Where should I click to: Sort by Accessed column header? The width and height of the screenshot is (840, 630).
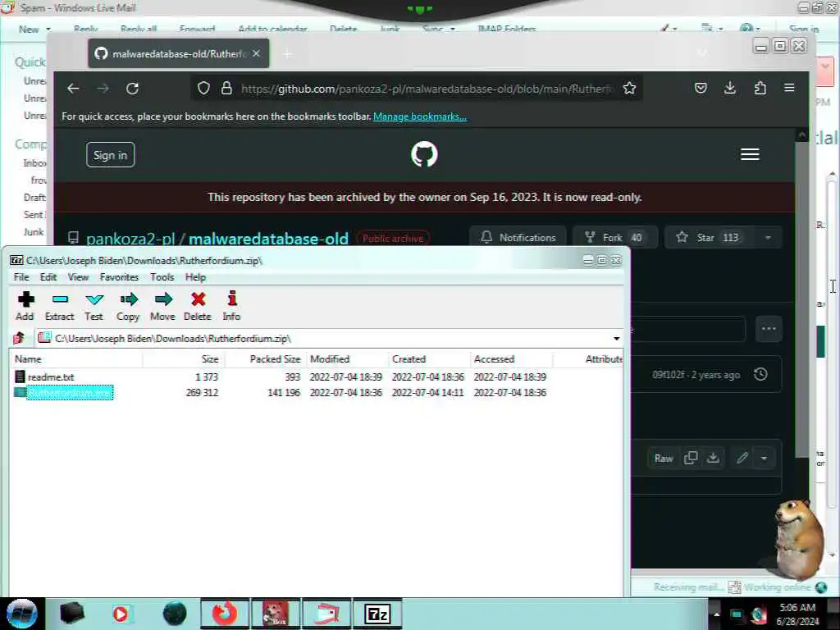tap(511, 359)
